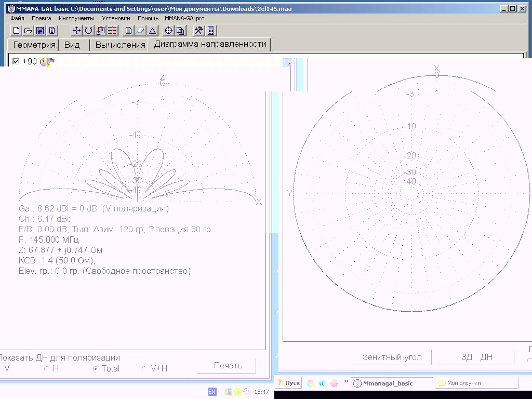The width and height of the screenshot is (532, 399).
Task: Open the Пуск start menu
Action: click(289, 383)
